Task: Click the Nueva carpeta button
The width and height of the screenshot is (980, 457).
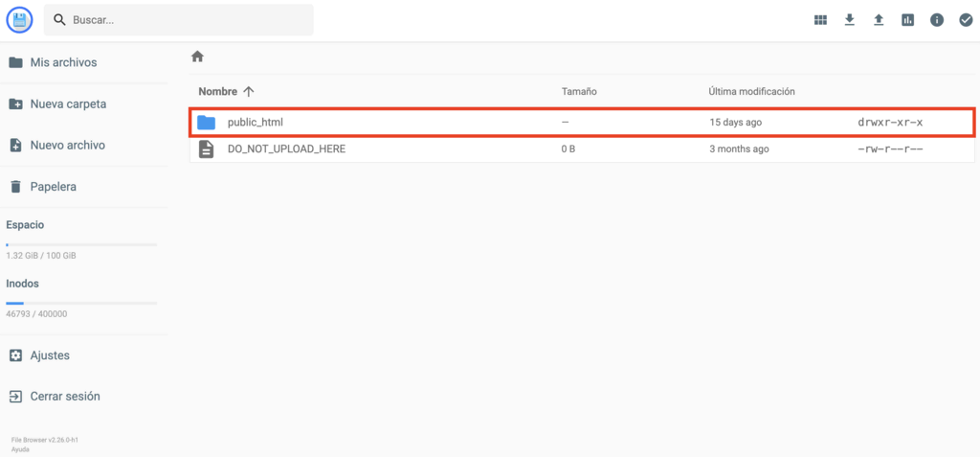Action: tap(68, 103)
